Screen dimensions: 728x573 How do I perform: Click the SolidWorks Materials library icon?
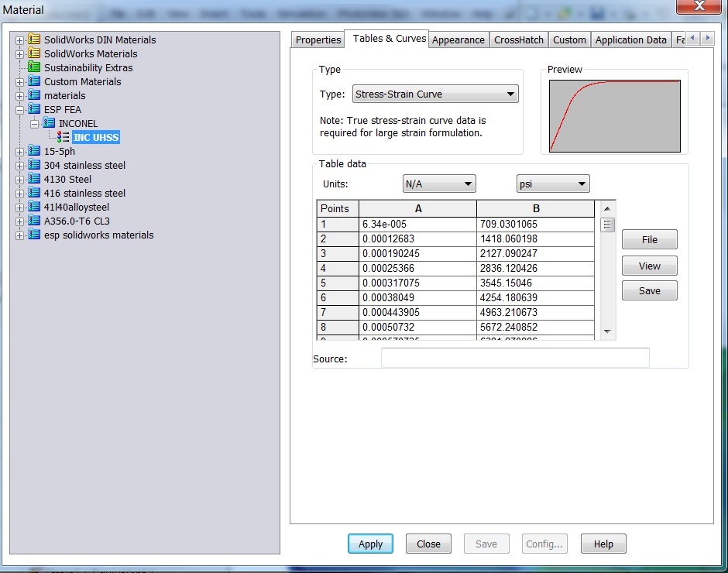pos(34,53)
